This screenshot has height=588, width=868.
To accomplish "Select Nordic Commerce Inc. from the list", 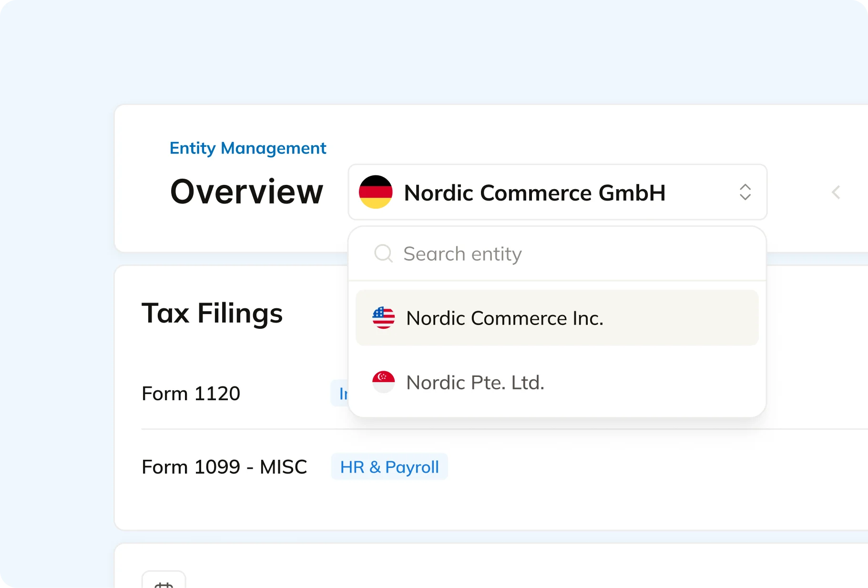I will coord(505,318).
